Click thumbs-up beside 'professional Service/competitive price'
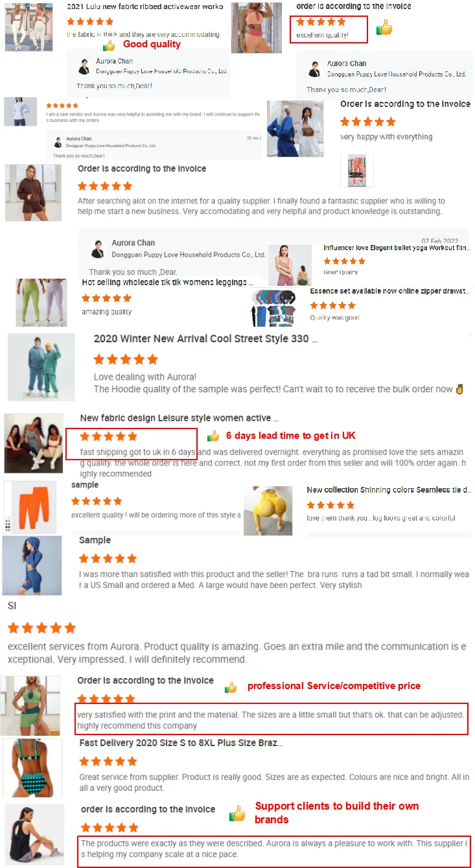The width and height of the screenshot is (475, 868). pos(231,687)
